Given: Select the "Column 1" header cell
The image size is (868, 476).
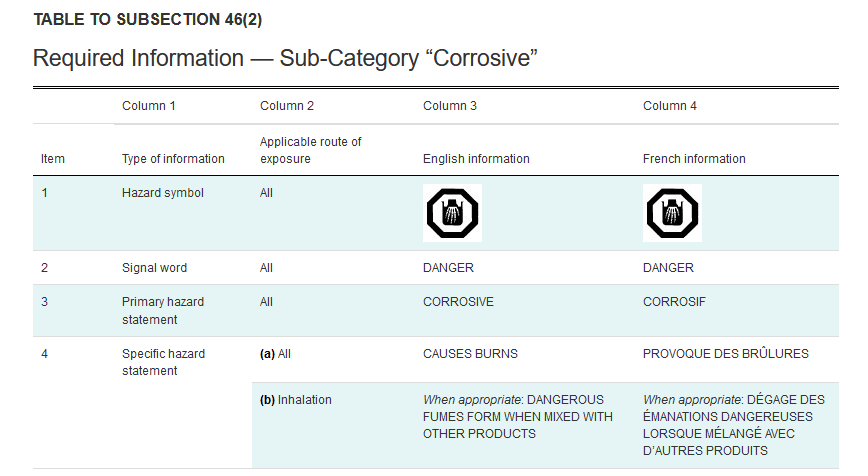Looking at the screenshot, I should (149, 106).
